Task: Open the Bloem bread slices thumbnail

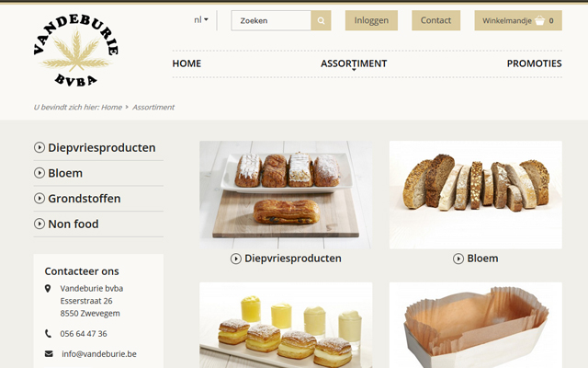Action: tap(476, 194)
